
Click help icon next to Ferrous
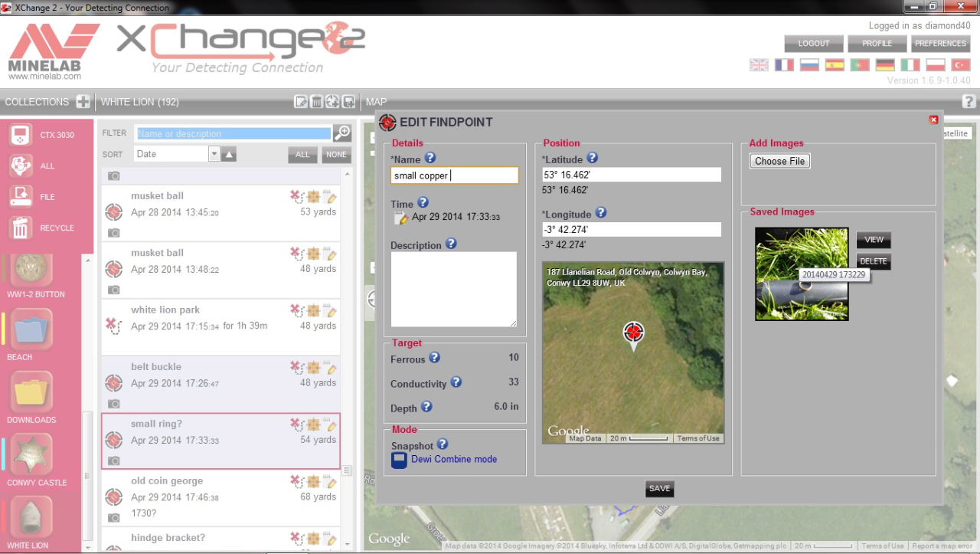tap(434, 358)
